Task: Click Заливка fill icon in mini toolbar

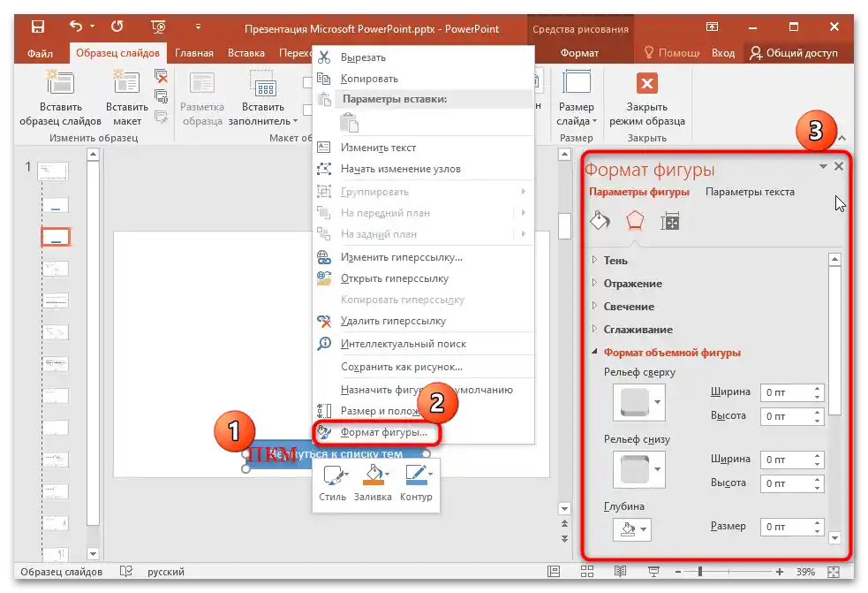Action: [373, 483]
